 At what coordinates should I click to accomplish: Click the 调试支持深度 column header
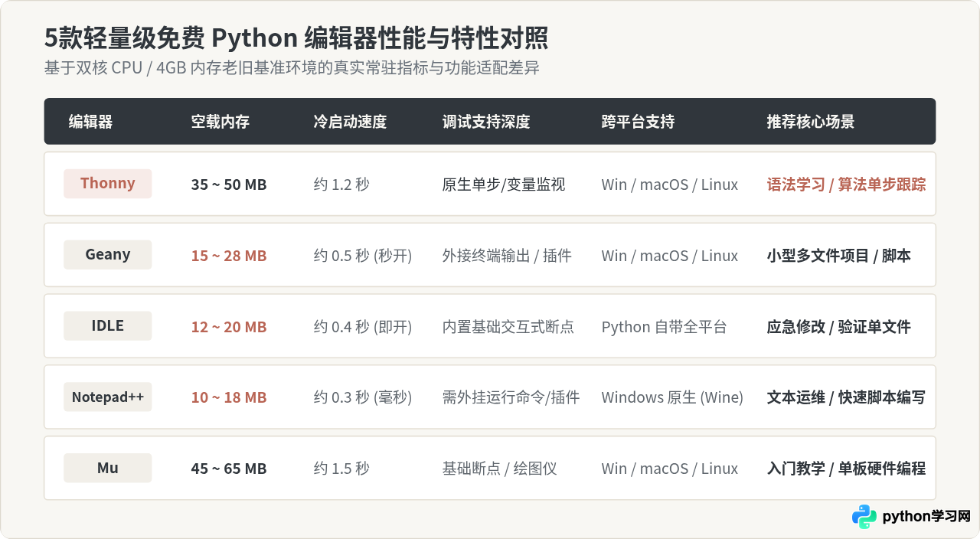[486, 122]
